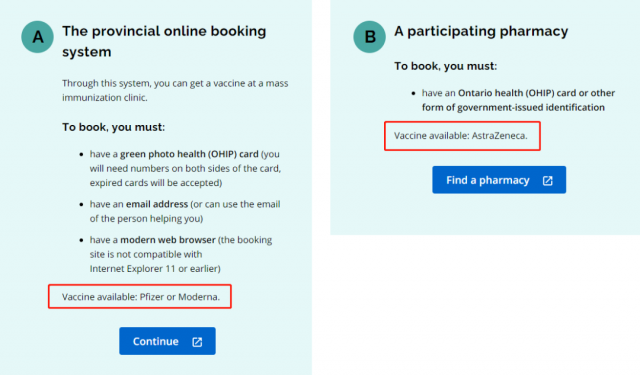Click the bold email address text
640x375 pixels.
point(157,204)
